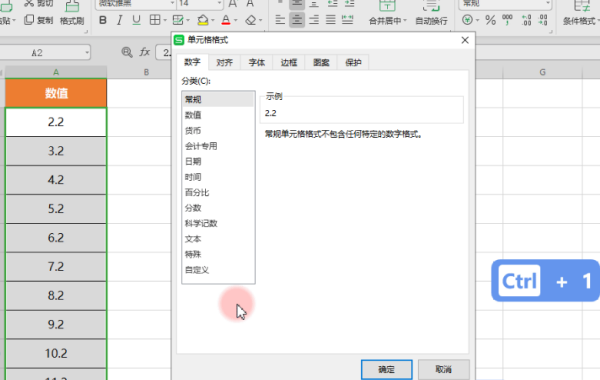The height and width of the screenshot is (380, 600).
Task: Apply yellow fill color
Action: coord(203,20)
